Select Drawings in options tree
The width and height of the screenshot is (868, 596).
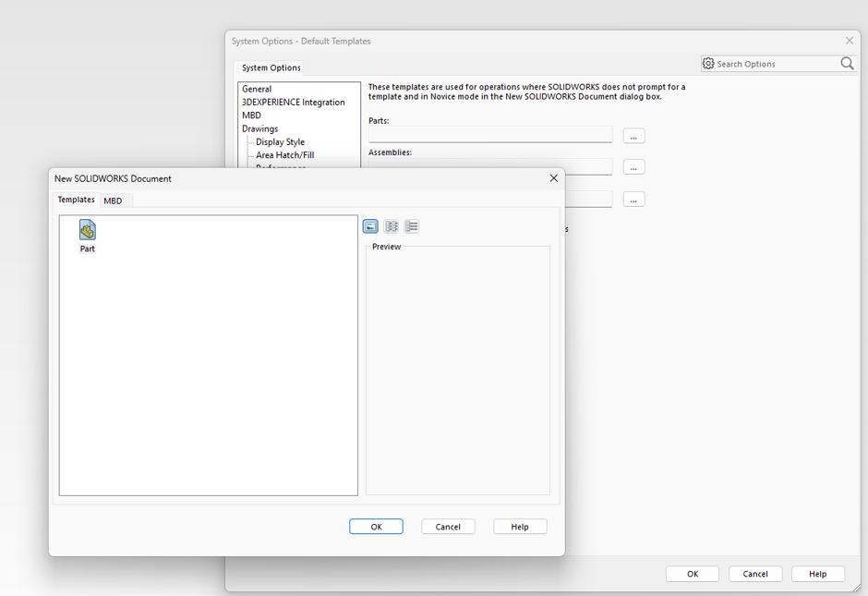259,128
